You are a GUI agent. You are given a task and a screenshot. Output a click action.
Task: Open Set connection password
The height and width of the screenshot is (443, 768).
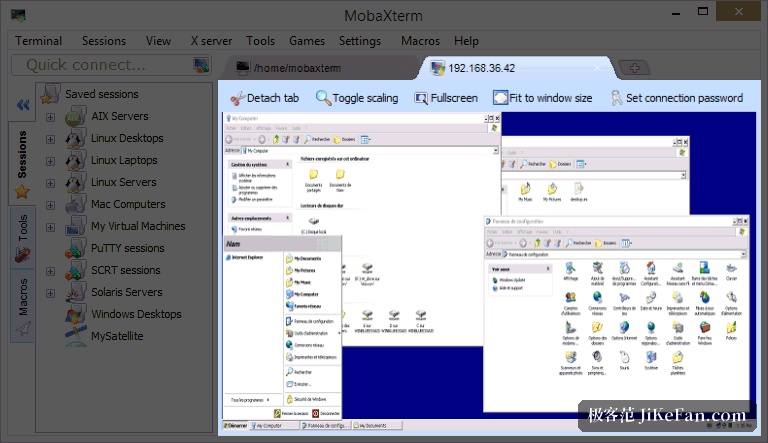(x=677, y=98)
